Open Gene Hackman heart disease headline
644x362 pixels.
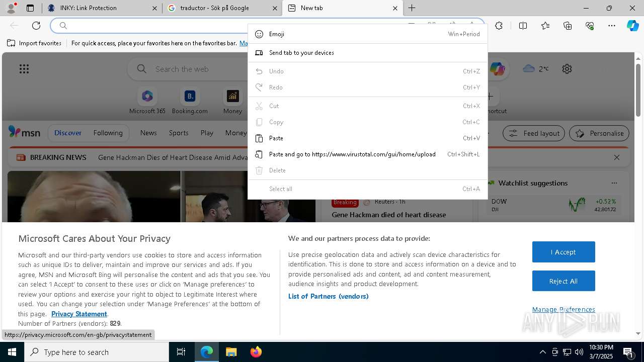(x=388, y=215)
